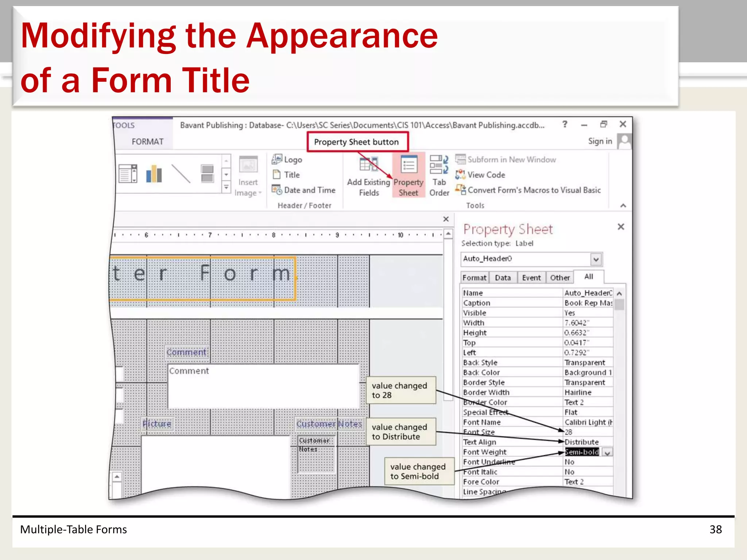The width and height of the screenshot is (747, 560).
Task: Select the Customer Notes label control
Action: tap(329, 424)
